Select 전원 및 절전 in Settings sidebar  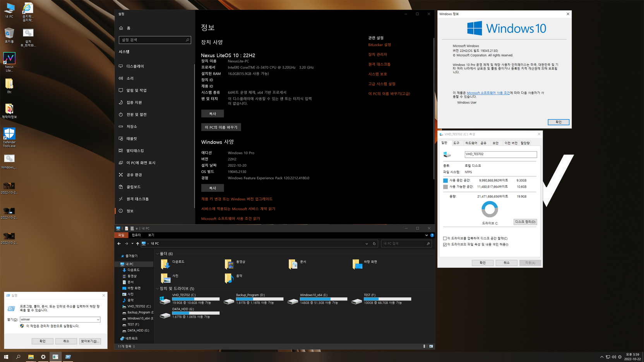click(155, 114)
